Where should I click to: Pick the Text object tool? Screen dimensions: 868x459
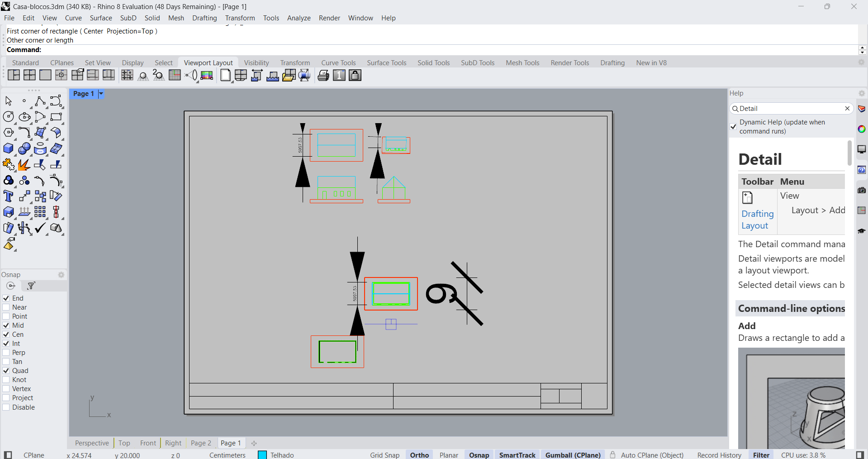pos(8,196)
